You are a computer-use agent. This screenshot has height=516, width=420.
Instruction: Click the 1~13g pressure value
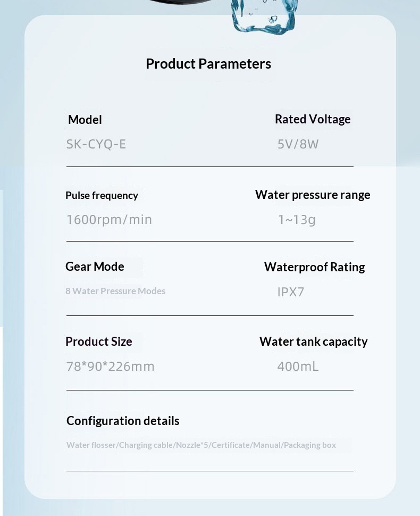coord(297,219)
